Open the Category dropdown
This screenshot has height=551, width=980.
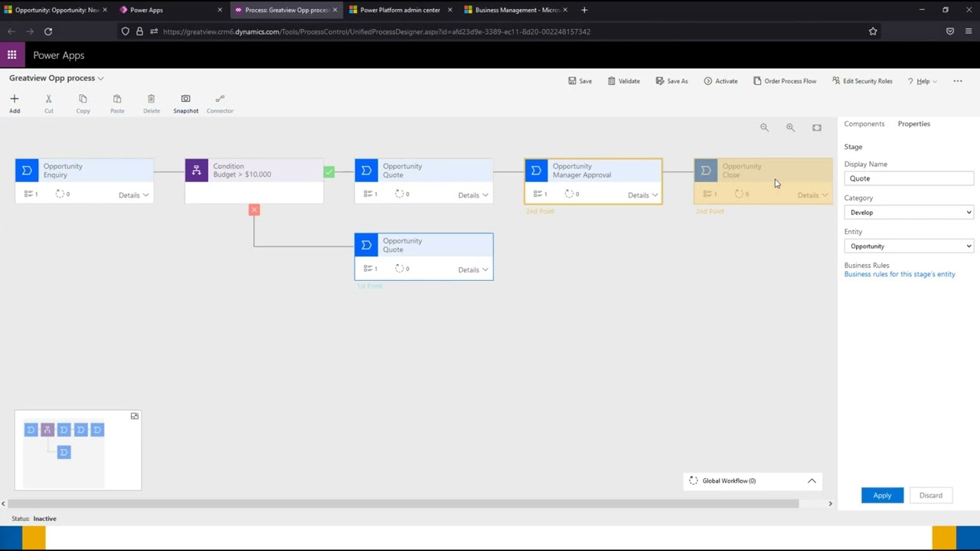909,212
